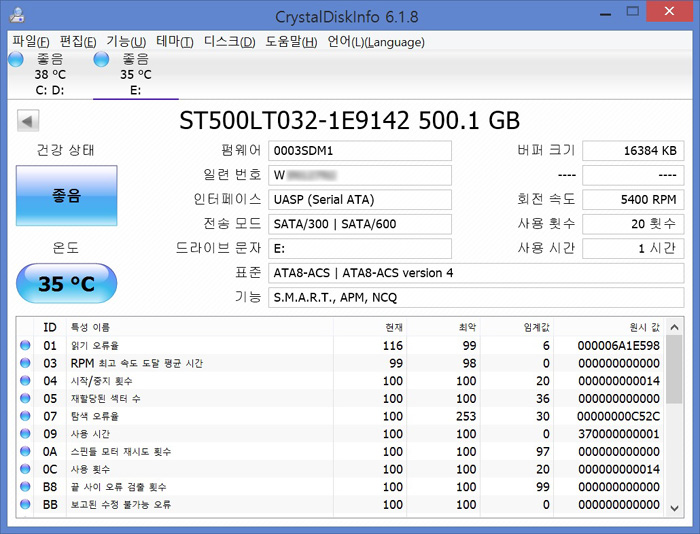The height and width of the screenshot is (534, 700).
Task: Maximize the CrystalDiskInfo window
Action: 633,12
